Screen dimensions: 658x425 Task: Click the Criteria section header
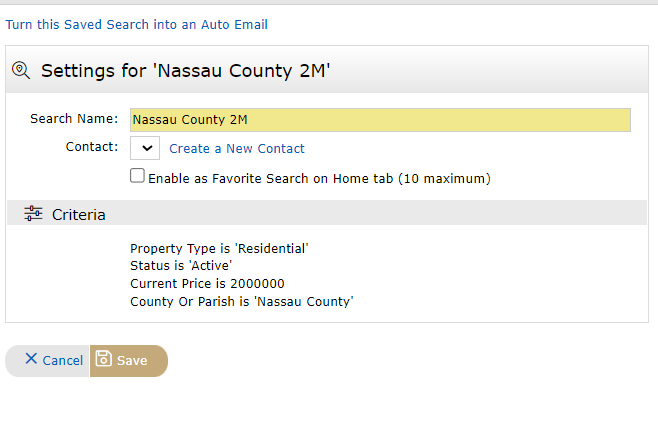click(327, 213)
